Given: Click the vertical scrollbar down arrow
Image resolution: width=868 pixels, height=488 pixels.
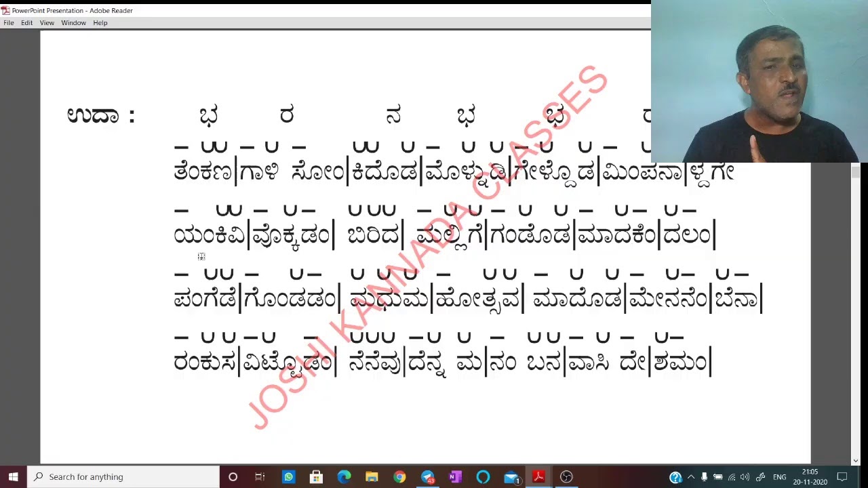Looking at the screenshot, I should (856, 460).
